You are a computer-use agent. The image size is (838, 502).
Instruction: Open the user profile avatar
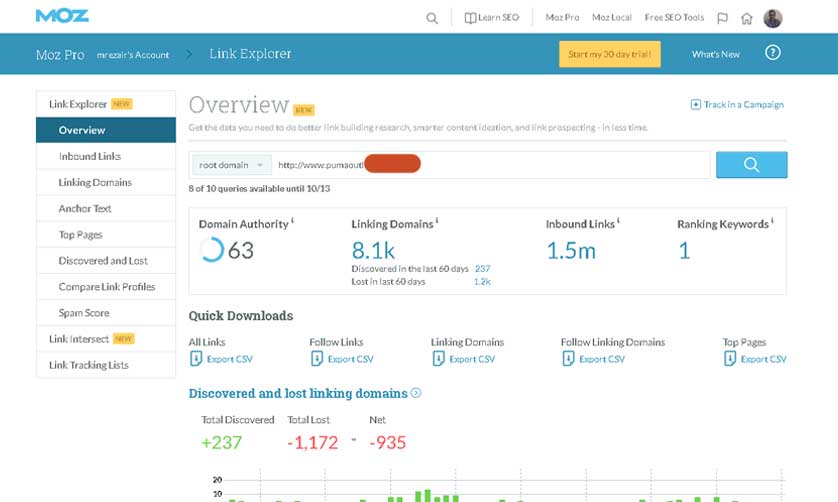pos(773,18)
